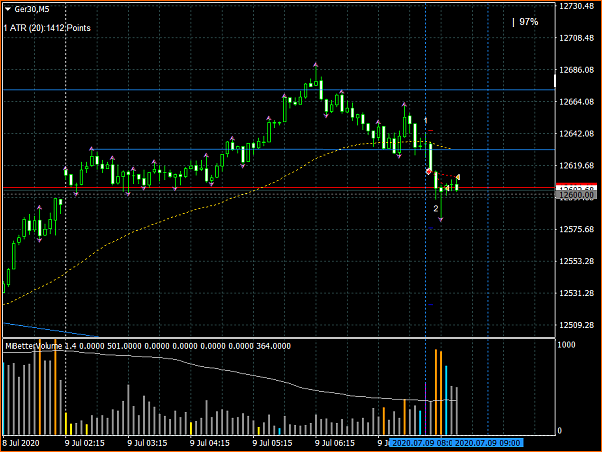The width and height of the screenshot is (602, 452).
Task: Select the blue horizontal line near 12631
Action: (x=322, y=149)
